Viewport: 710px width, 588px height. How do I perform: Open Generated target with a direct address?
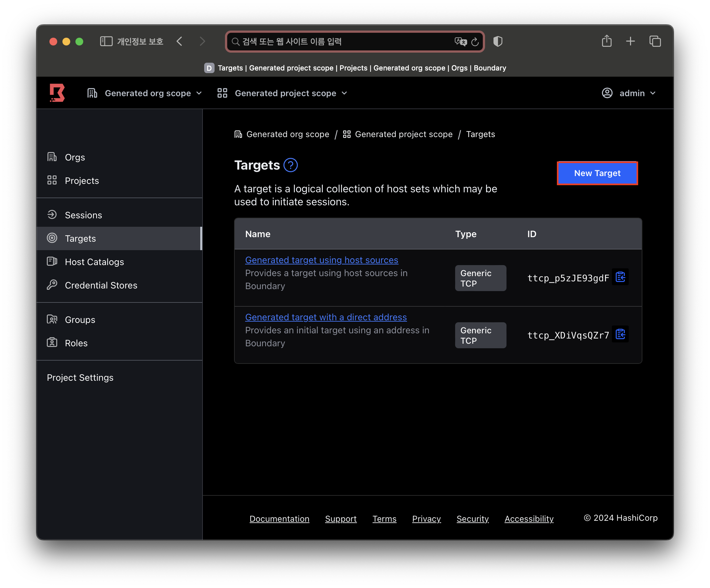pos(326,317)
